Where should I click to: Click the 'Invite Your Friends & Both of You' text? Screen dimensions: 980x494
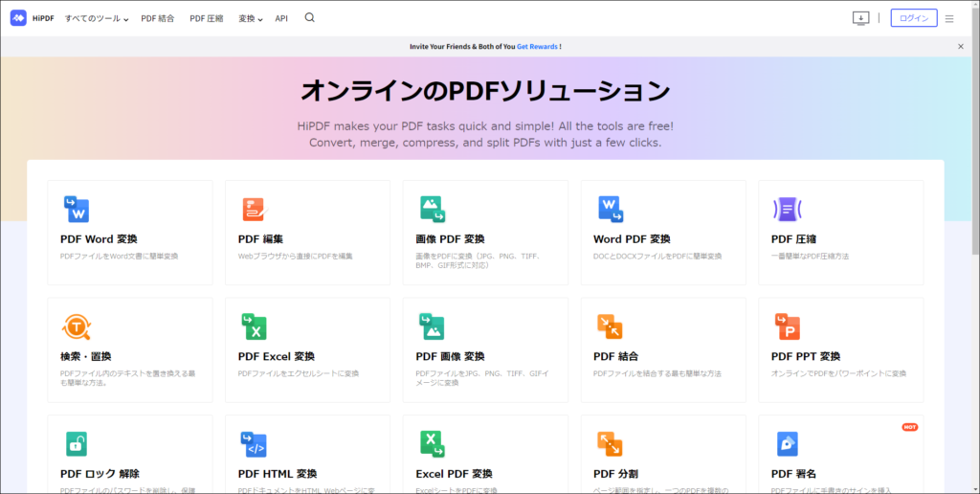462,46
